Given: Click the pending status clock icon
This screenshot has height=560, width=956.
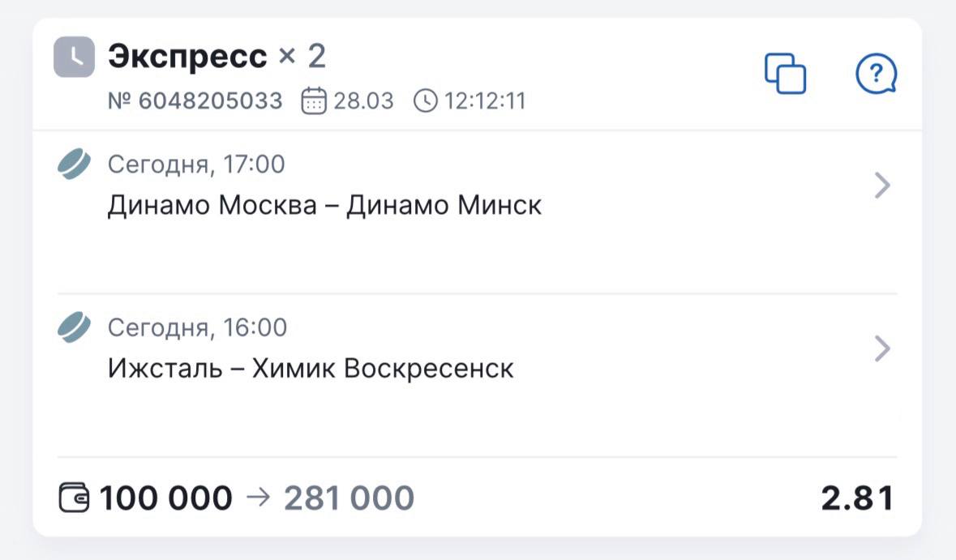Looking at the screenshot, I should pyautogui.click(x=74, y=57).
